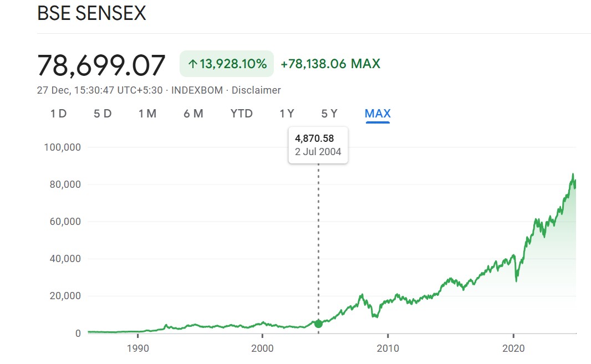This screenshot has height=364, width=591.
Task: Open the 1M chart view
Action: coord(147,113)
